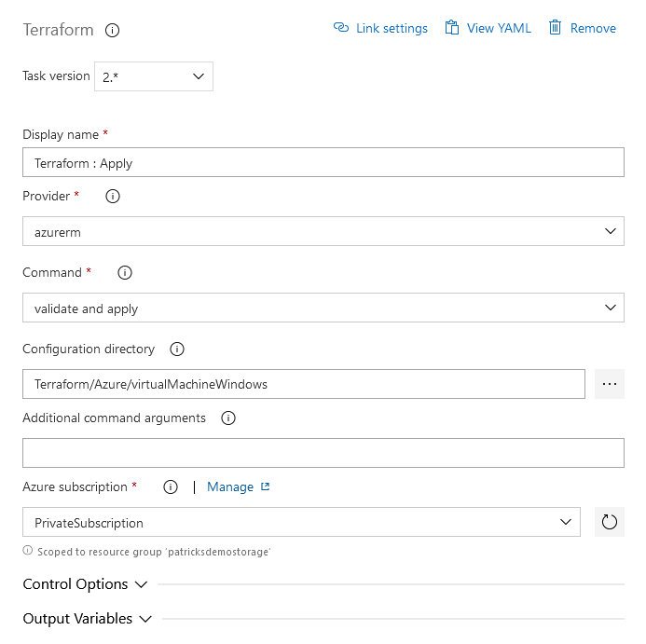Show info for Azure subscription

(171, 487)
